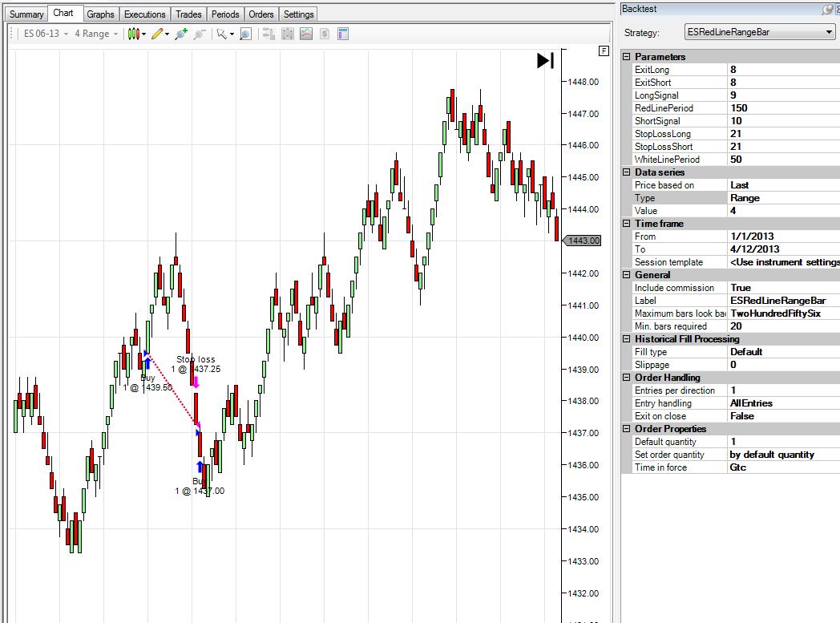Collapse the General section

(x=626, y=275)
